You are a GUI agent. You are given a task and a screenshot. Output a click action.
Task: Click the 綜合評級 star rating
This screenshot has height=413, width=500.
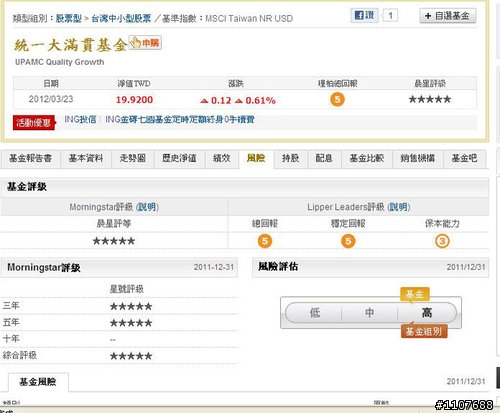(x=131, y=356)
